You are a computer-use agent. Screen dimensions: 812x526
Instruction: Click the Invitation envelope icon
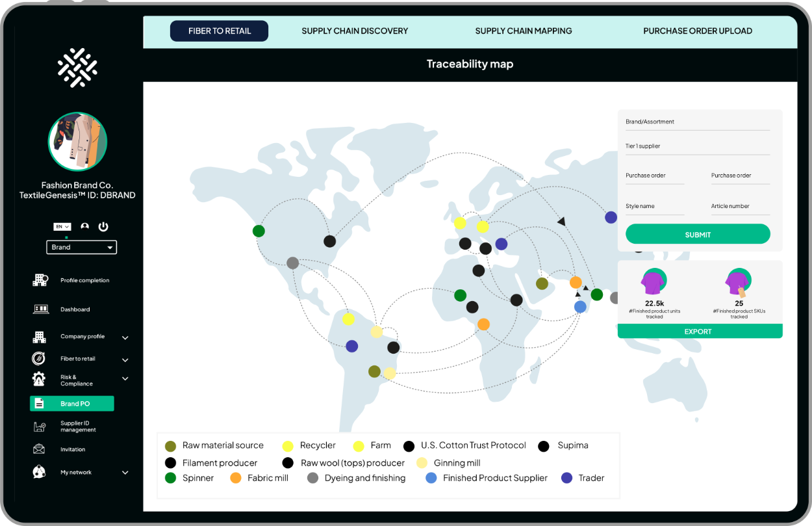(x=39, y=449)
